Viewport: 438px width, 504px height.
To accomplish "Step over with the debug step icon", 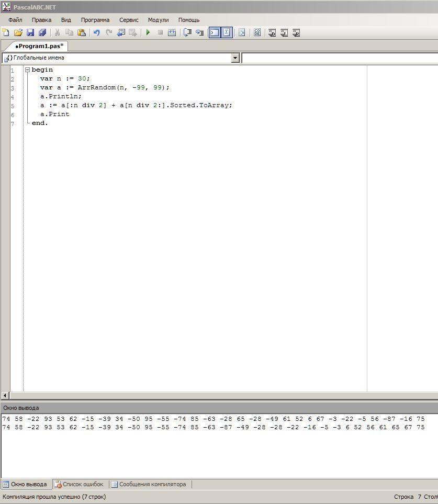I will tap(187, 32).
